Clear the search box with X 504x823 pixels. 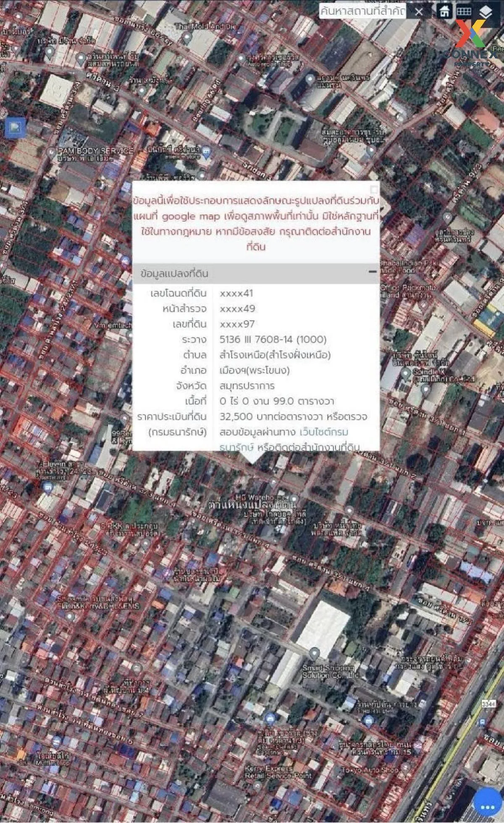[x=418, y=12]
